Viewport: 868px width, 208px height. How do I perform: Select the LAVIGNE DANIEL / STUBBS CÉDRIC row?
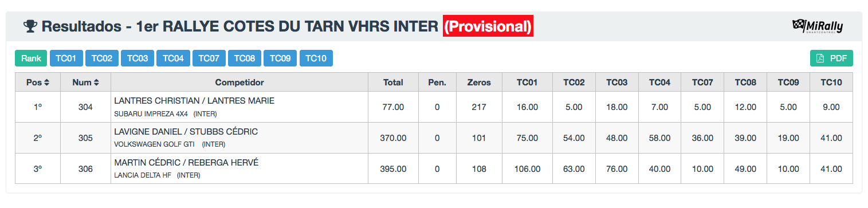[434, 138]
